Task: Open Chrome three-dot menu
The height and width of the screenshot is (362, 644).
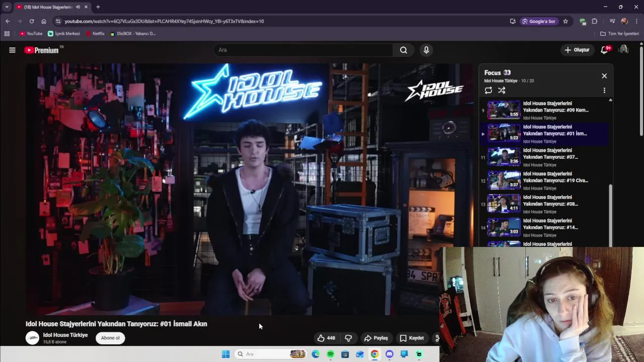Action: [x=636, y=21]
